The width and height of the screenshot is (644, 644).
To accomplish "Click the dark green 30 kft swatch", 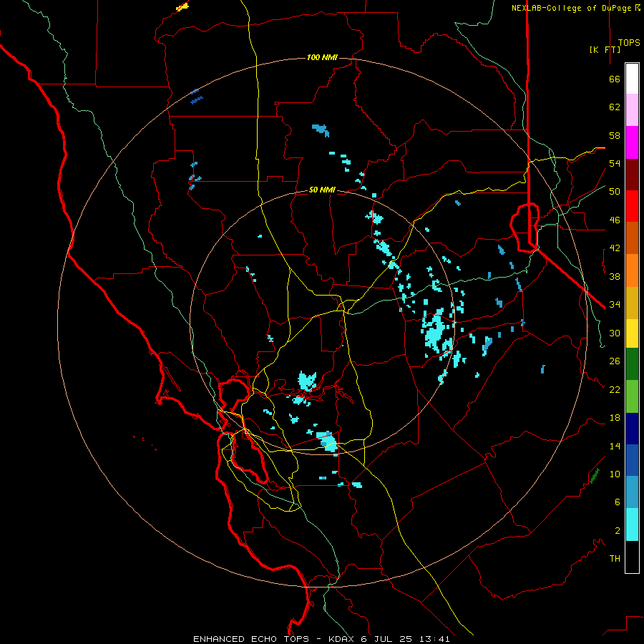I will tap(632, 364).
